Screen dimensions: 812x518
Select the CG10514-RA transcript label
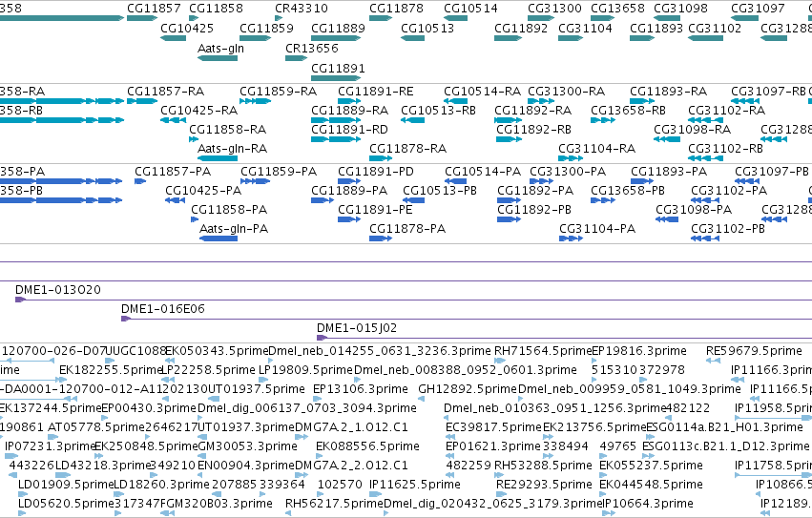[483, 92]
